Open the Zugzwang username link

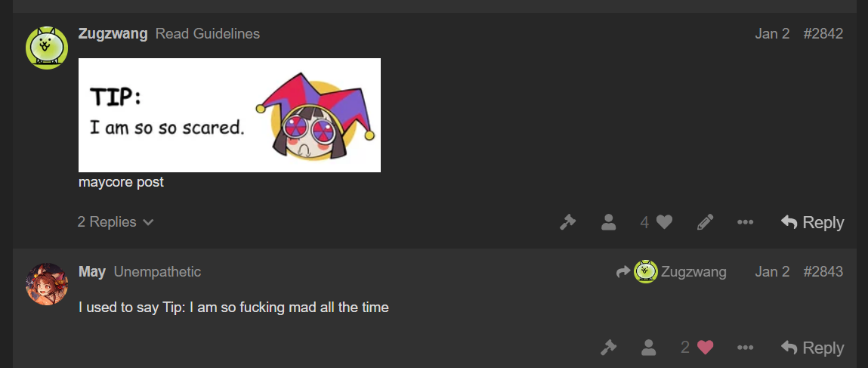point(113,34)
